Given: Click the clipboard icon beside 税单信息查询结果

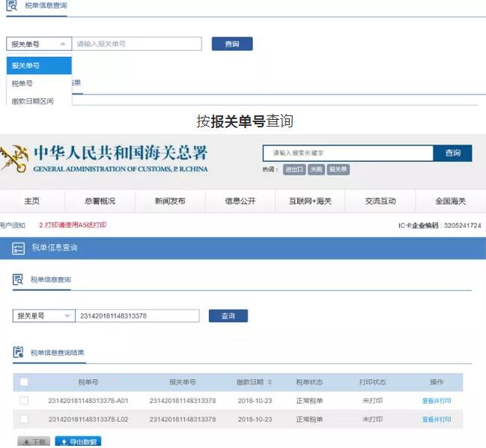Looking at the screenshot, I should point(18,352).
